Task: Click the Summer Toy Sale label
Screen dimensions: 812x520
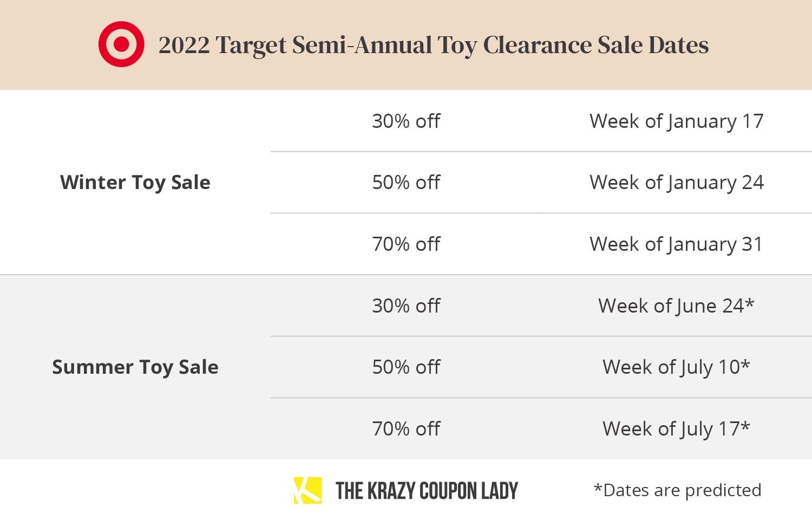Action: click(x=135, y=367)
